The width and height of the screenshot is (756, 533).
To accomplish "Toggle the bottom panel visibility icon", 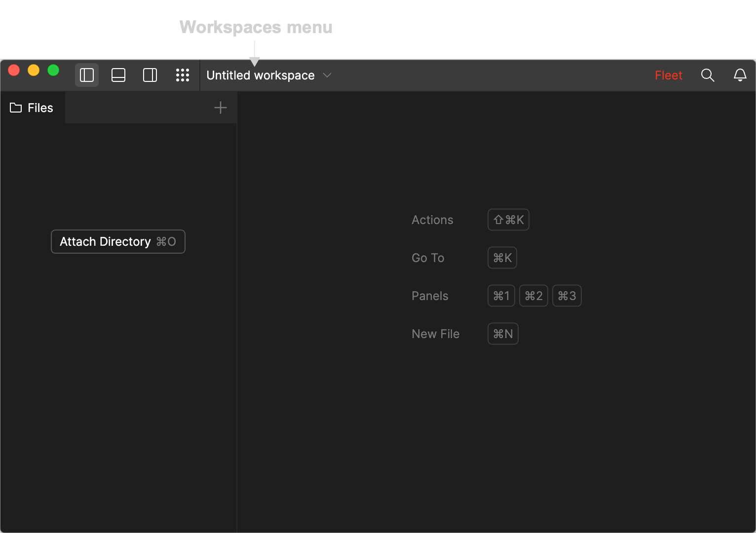I will [118, 75].
